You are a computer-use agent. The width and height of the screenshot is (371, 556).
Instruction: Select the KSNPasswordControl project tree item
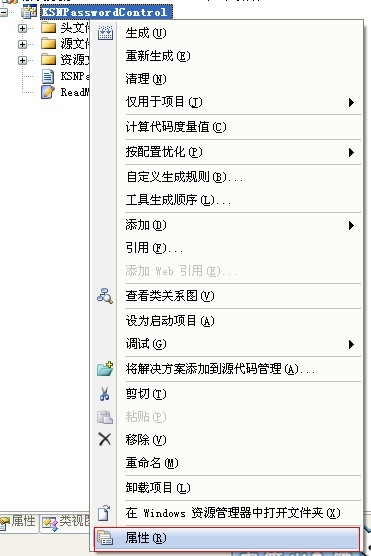[106, 12]
